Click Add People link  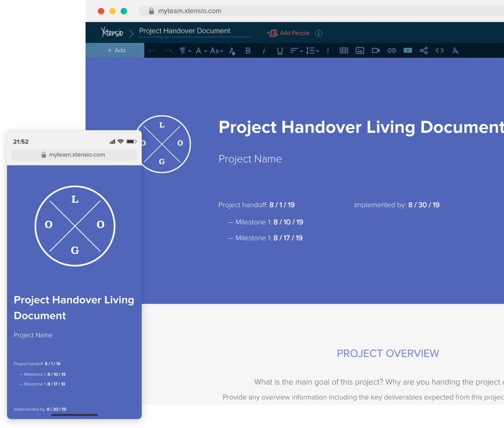tap(289, 33)
